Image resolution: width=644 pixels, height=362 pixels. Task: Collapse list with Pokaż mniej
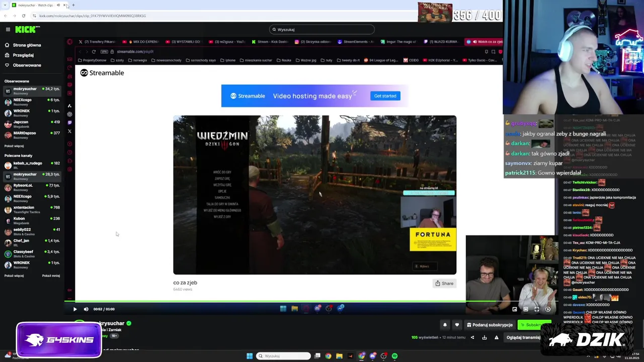(x=51, y=276)
